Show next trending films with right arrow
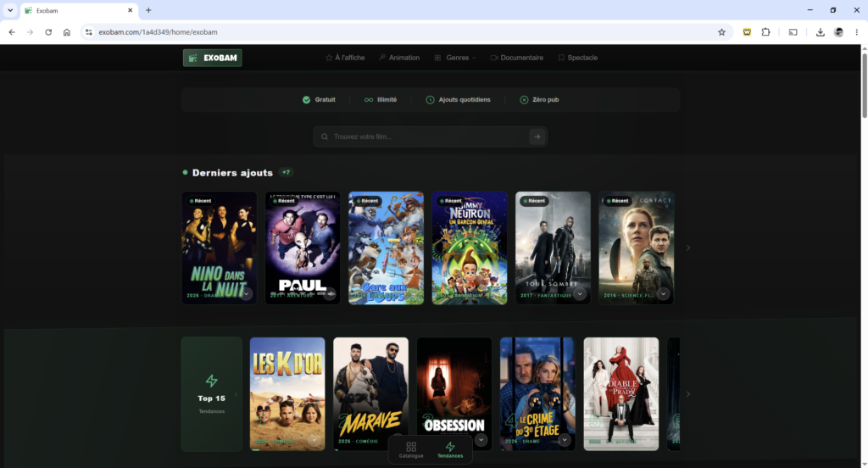This screenshot has height=468, width=868. tap(688, 393)
